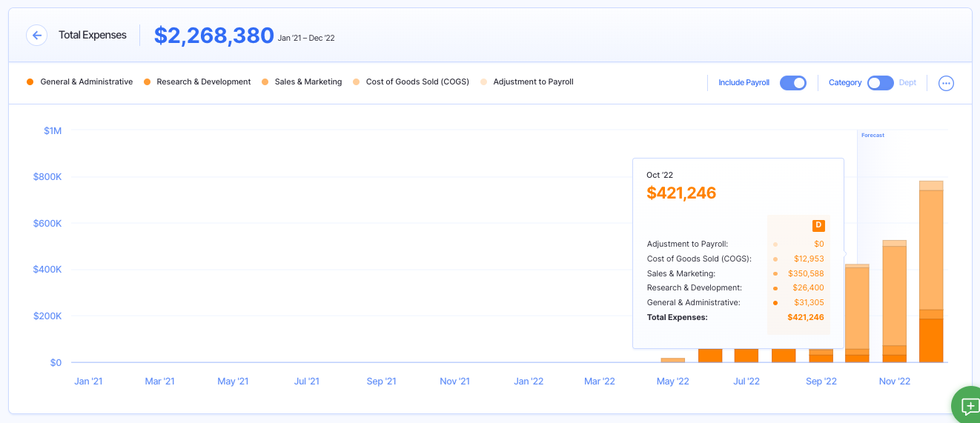Click the Jul '22 expense bar
980x423 pixels.
[746, 356]
